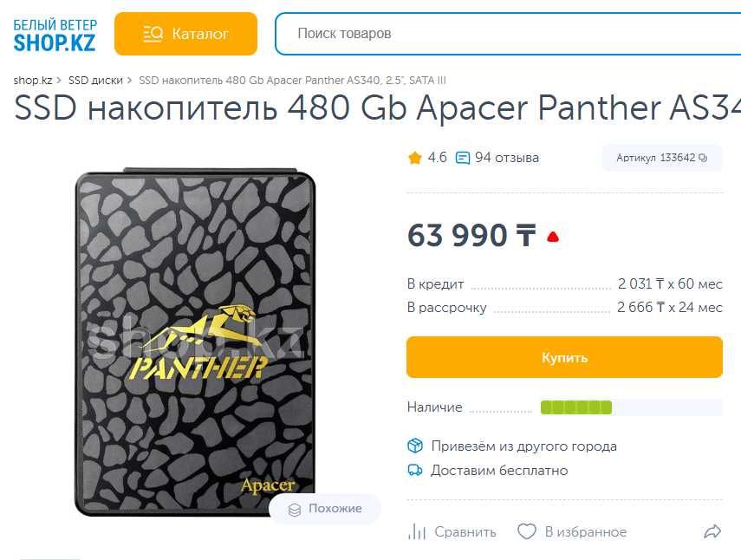Click the share arrow icon
This screenshot has width=741, height=560.
712,531
